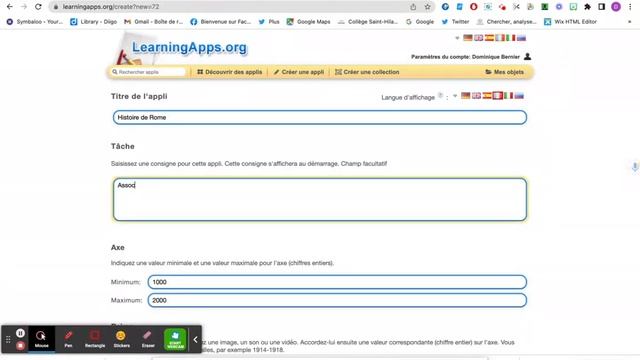Image resolution: width=640 pixels, height=360 pixels.
Task: Open Créer une collection menu
Action: (x=367, y=72)
